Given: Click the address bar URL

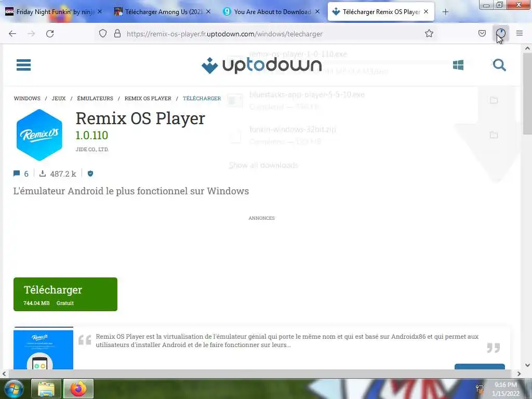Looking at the screenshot, I should [x=224, y=34].
